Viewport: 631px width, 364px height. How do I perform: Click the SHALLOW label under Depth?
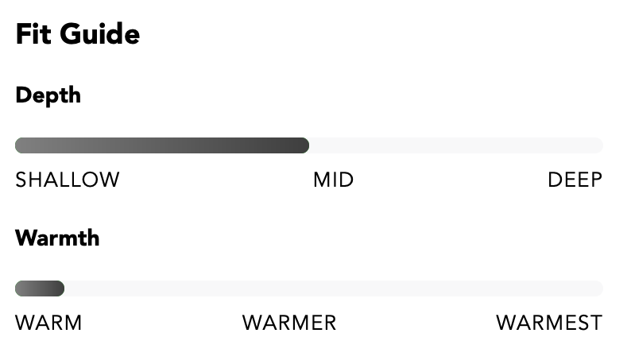coord(68,180)
